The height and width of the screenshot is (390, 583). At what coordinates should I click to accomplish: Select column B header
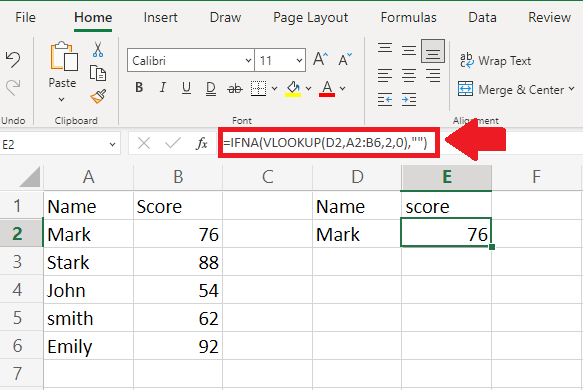[178, 178]
